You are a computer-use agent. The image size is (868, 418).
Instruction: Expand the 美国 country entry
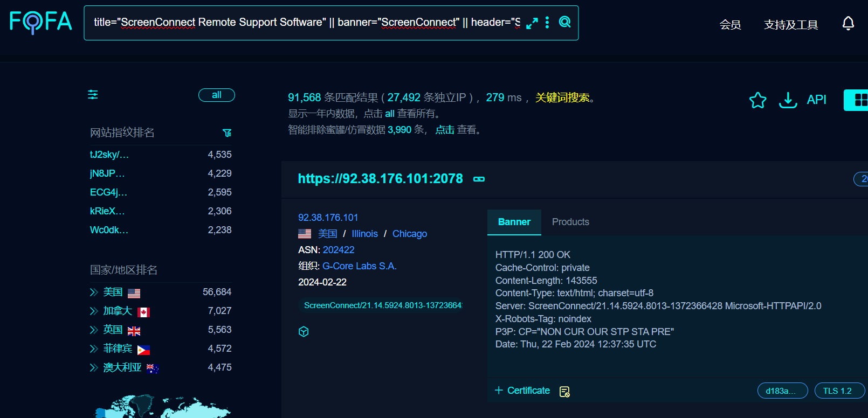[93, 292]
